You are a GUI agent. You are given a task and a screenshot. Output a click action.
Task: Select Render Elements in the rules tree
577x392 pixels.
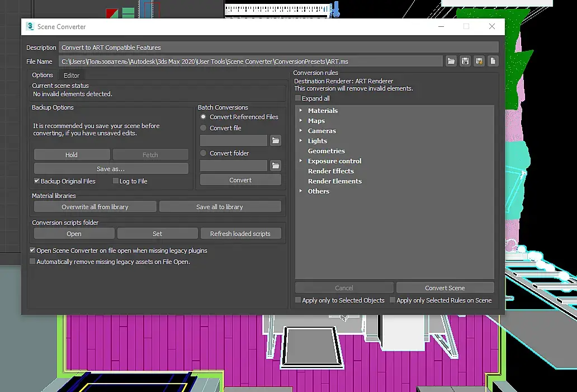(335, 181)
